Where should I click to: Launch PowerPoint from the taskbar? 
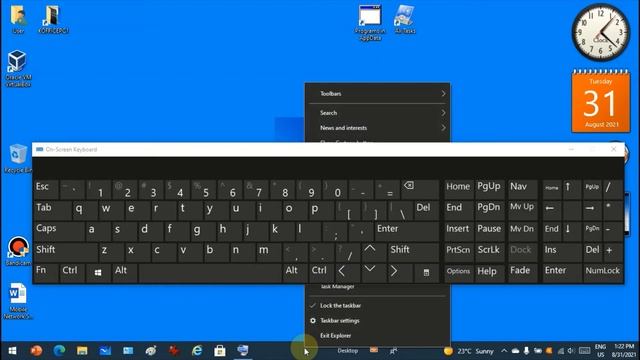point(36,351)
